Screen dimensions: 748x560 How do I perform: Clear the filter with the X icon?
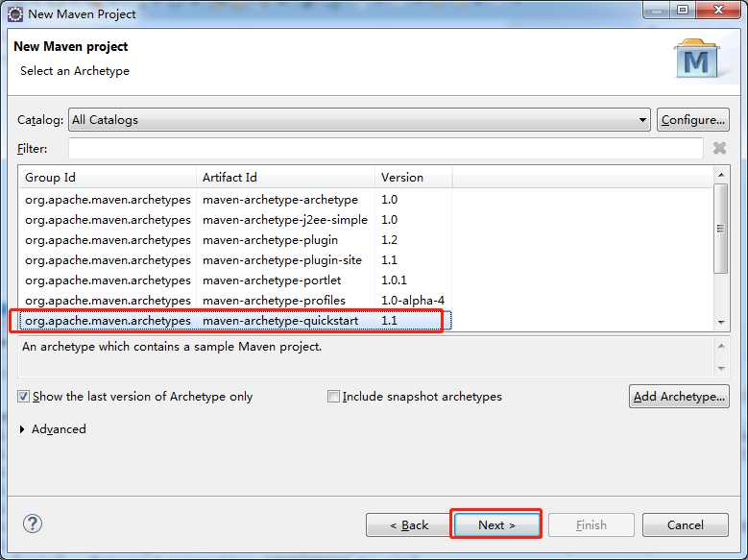point(719,148)
